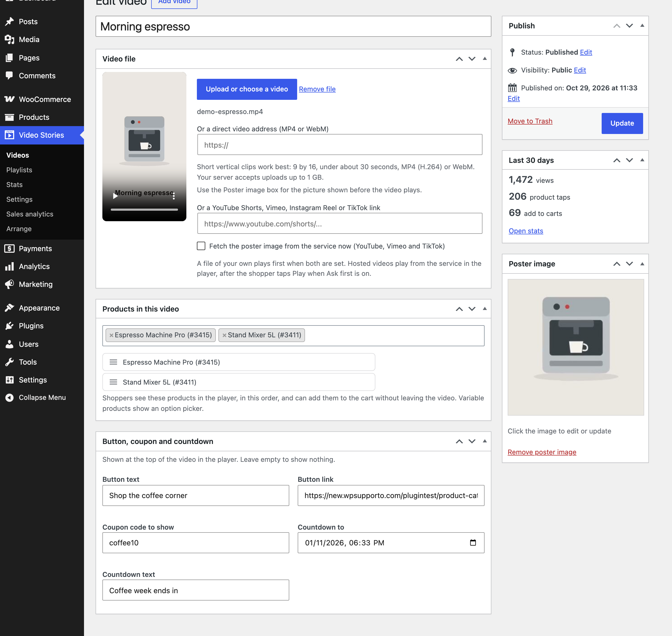672x636 pixels.
Task: Click the Media library icon
Action: (9, 39)
